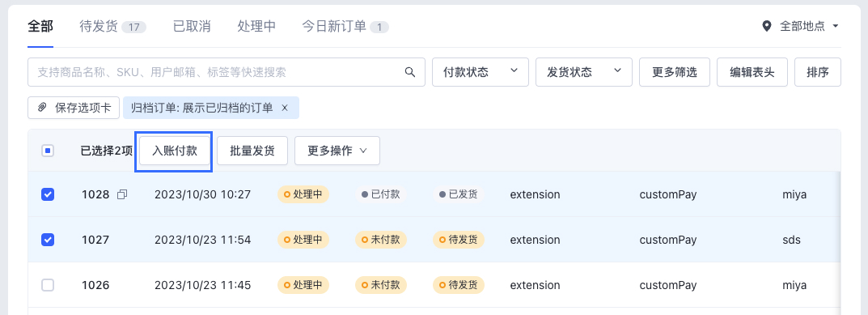Expand the 更多操作 menu
The width and height of the screenshot is (868, 315).
tap(337, 151)
